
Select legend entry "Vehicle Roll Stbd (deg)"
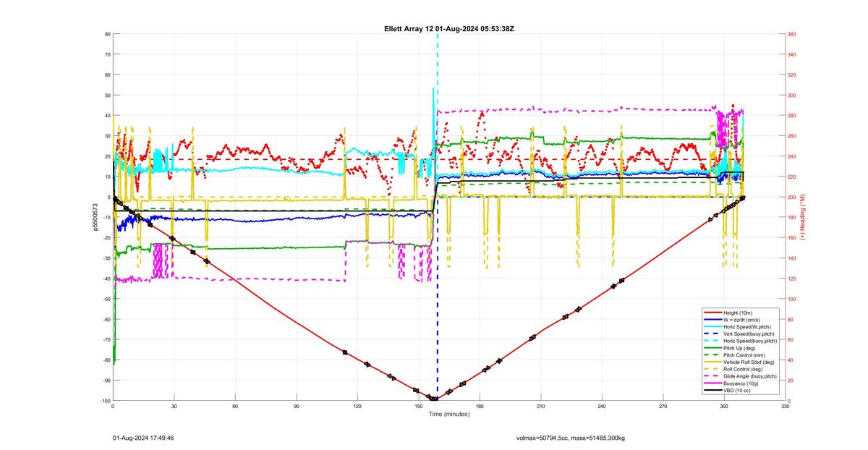point(749,362)
